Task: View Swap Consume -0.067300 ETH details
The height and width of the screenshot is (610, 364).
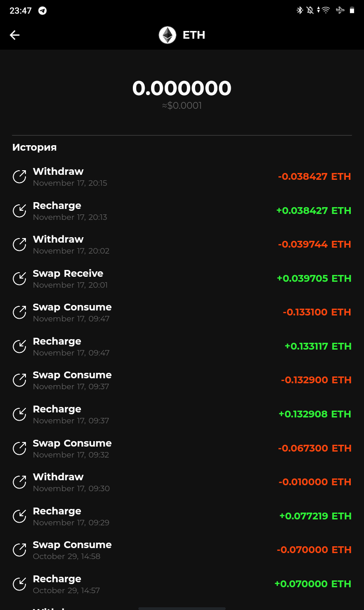Action: pyautogui.click(x=182, y=448)
